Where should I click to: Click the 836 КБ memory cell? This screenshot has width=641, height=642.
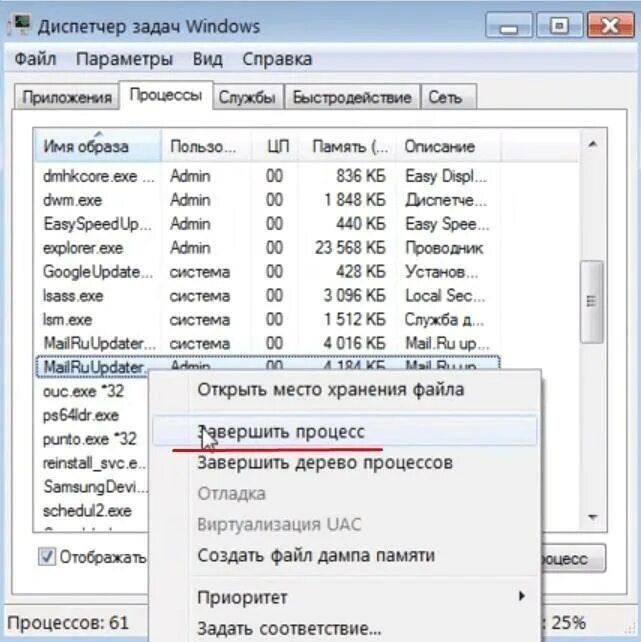pyautogui.click(x=361, y=176)
